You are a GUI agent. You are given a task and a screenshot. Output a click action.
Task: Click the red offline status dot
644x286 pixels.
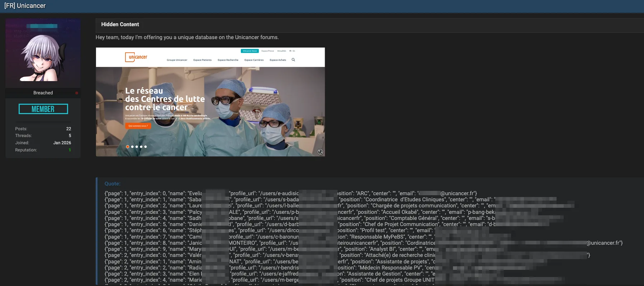pos(77,93)
